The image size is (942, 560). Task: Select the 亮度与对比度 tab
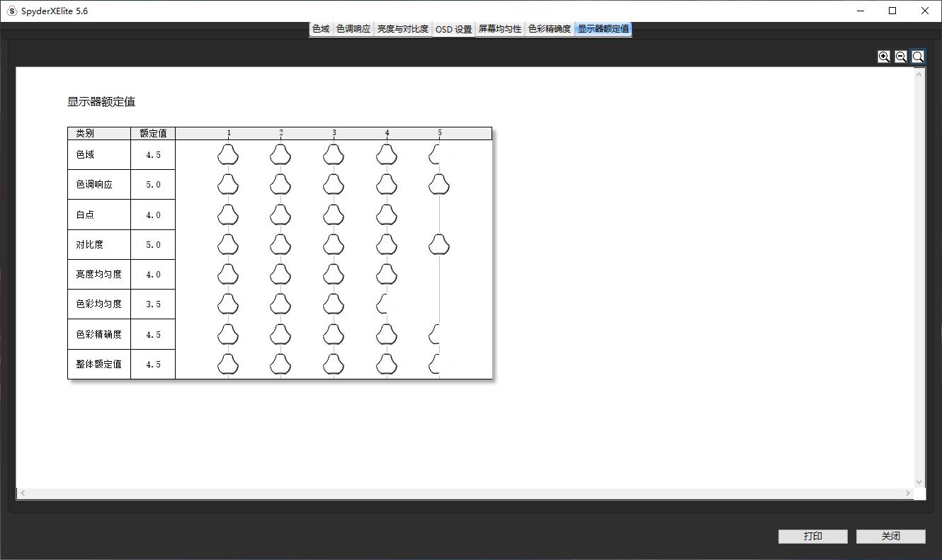pos(403,29)
